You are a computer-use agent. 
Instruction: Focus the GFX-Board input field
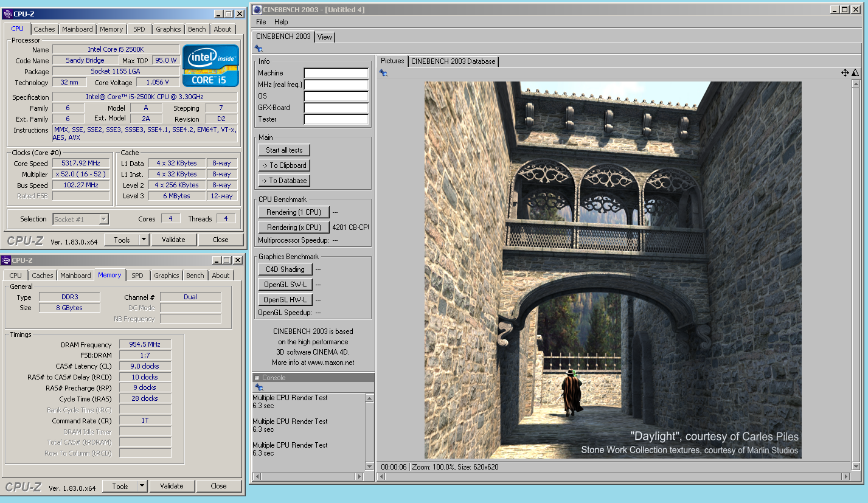(336, 108)
